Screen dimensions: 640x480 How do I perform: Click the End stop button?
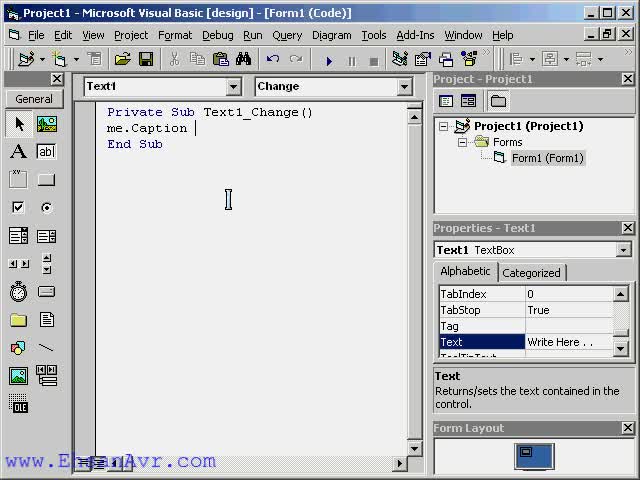pyautogui.click(x=373, y=61)
